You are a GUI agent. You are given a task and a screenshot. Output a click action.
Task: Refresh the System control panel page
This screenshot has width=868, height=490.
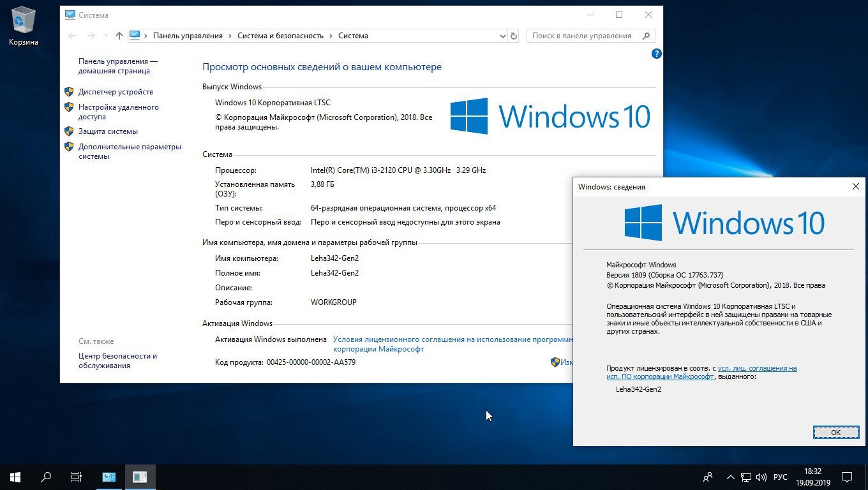[x=514, y=36]
